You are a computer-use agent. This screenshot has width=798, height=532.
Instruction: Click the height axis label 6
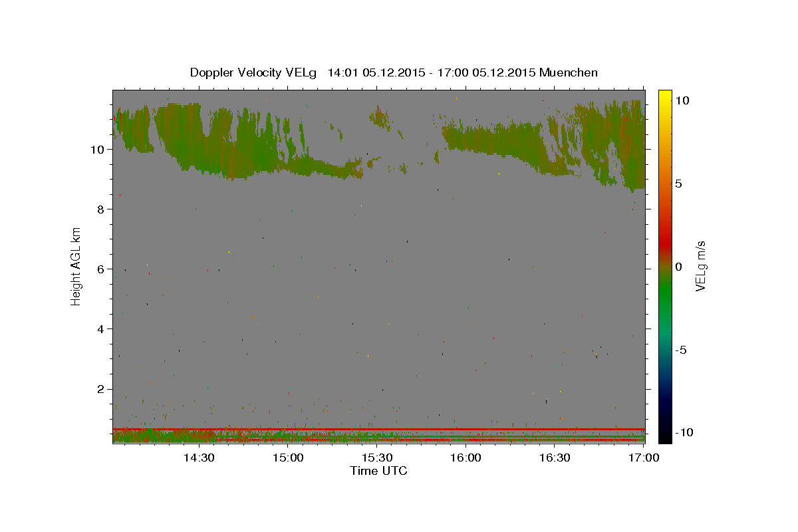coord(101,269)
